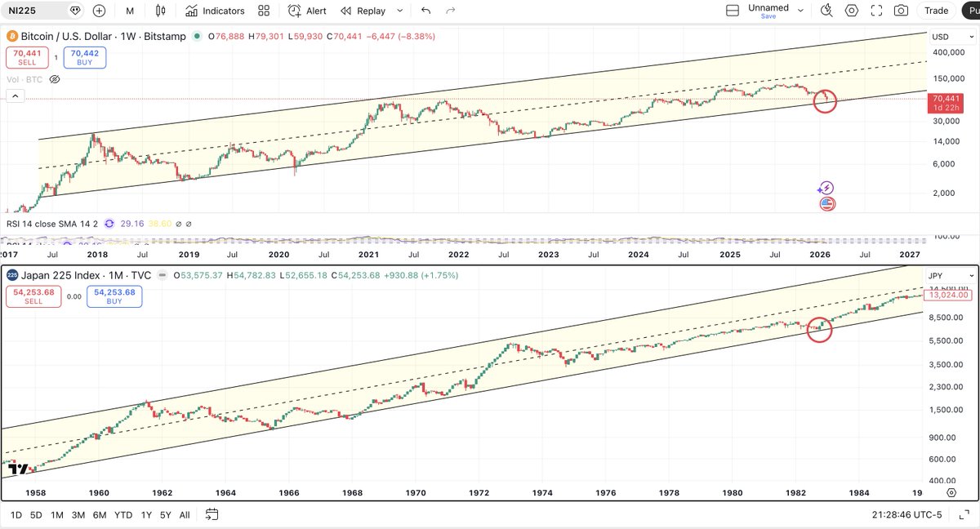The height and width of the screenshot is (529, 980).
Task: Take a chart snapshot with camera icon
Action: point(901,11)
